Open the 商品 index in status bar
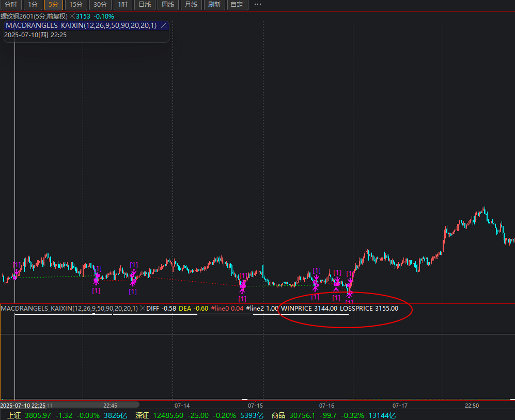 pyautogui.click(x=278, y=415)
